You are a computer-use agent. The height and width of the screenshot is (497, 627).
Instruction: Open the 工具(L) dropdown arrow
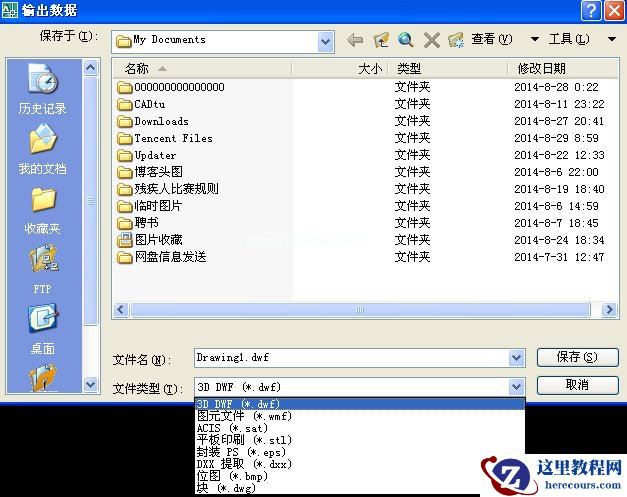tap(612, 39)
